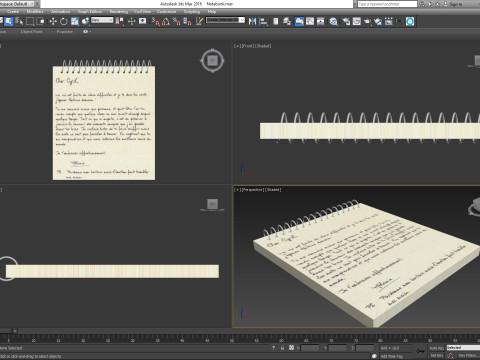
Task: Open the Create Selection Set dropdown
Action: pos(225,20)
